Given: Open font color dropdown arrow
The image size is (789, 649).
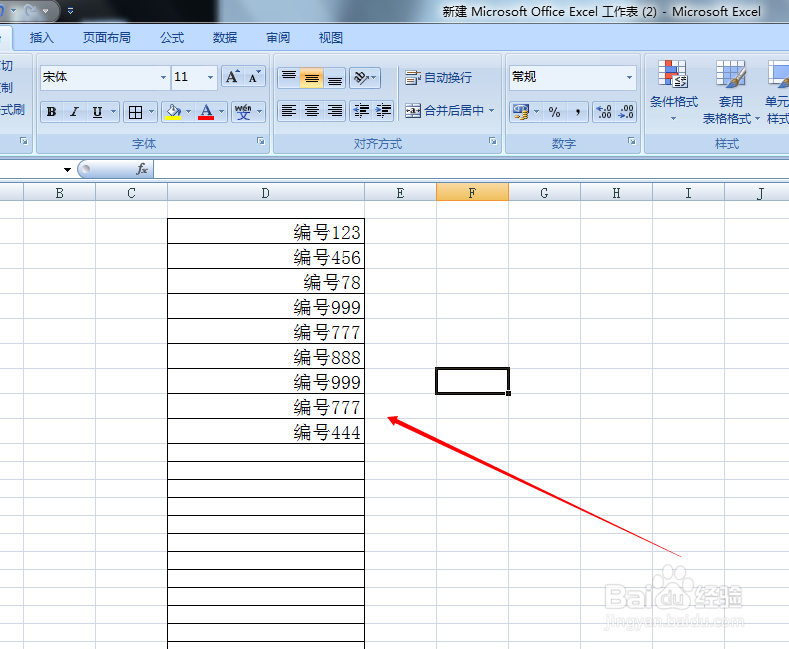Looking at the screenshot, I should coord(221,112).
